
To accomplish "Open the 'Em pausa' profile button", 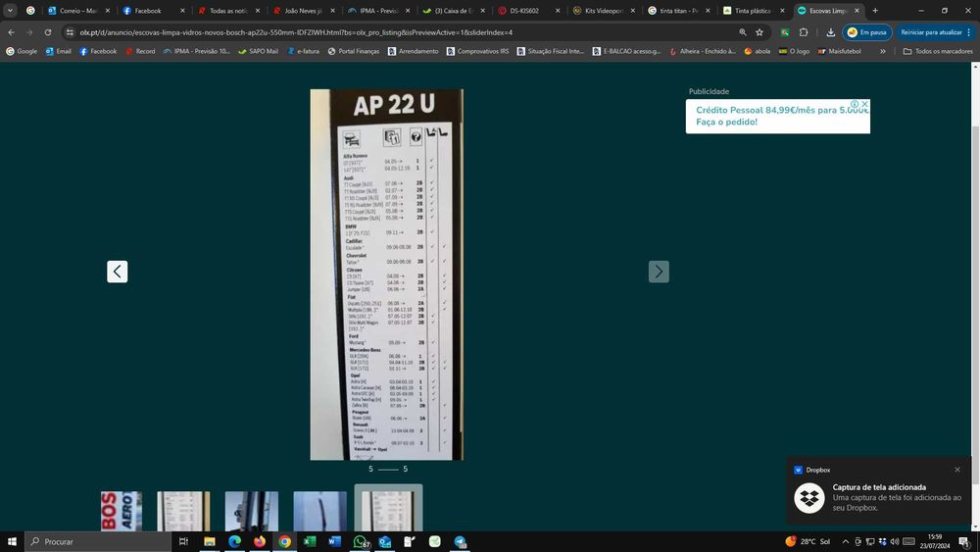I will tap(867, 32).
